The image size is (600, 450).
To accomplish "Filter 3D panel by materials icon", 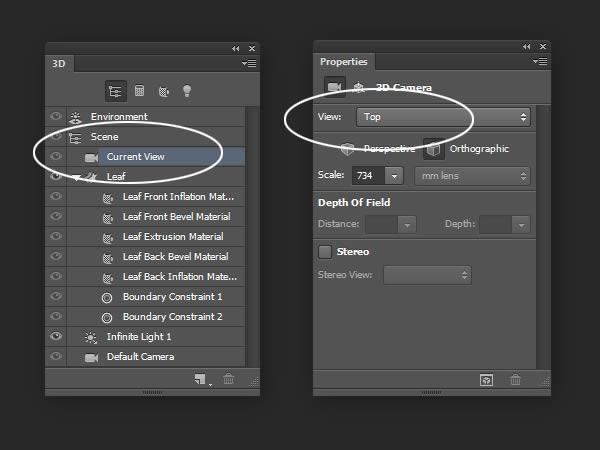I will pyautogui.click(x=163, y=91).
